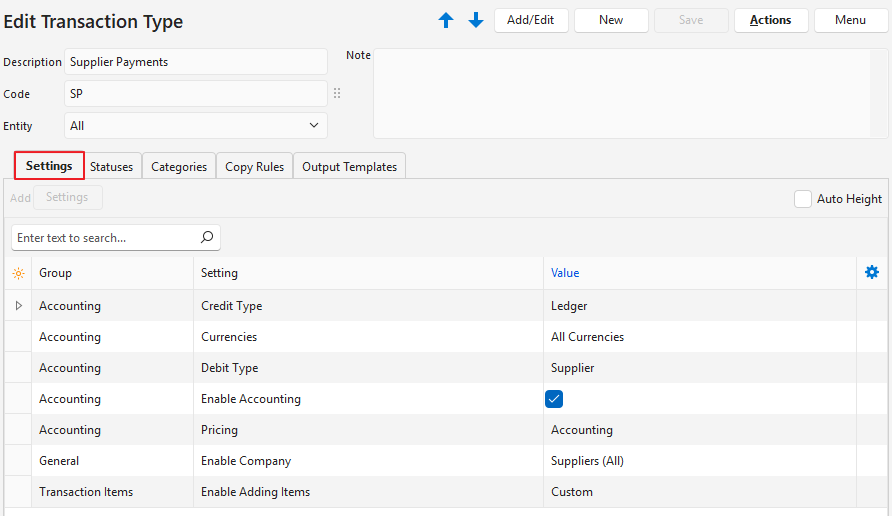Open the Menu button
Viewport: 892px width, 516px height.
(850, 20)
